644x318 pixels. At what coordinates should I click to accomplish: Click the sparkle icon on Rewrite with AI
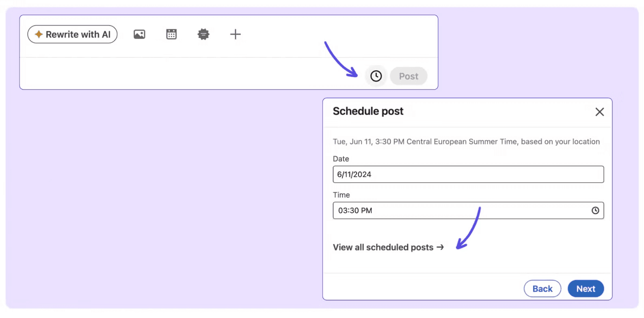click(39, 34)
